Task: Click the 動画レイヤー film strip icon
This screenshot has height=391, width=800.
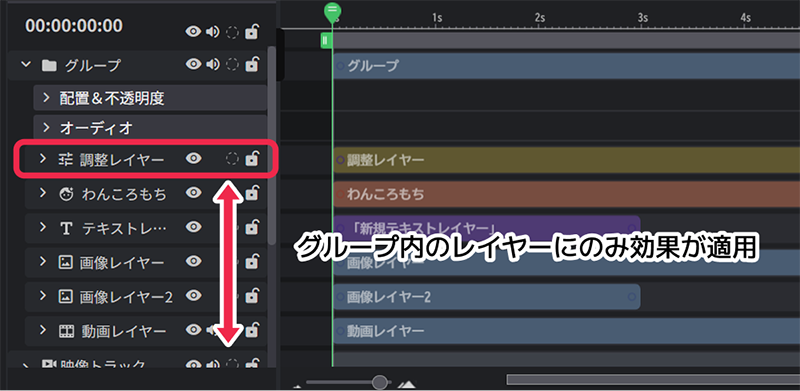Action: pyautogui.click(x=66, y=331)
